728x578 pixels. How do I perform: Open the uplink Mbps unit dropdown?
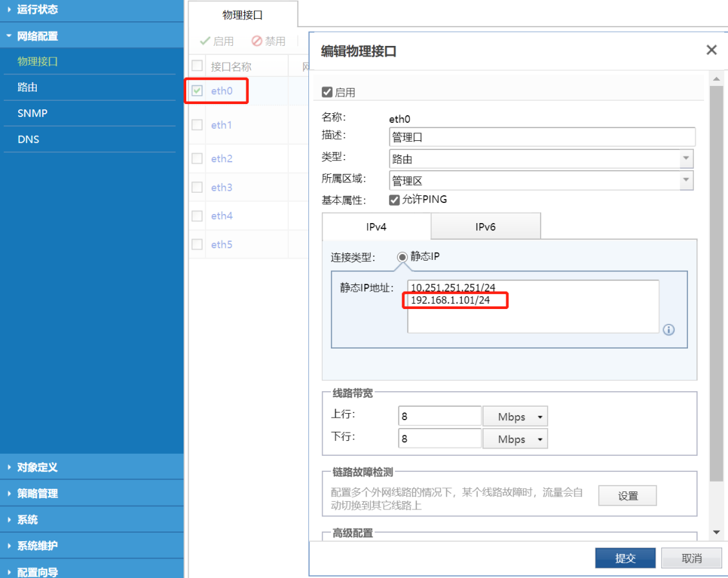515,416
